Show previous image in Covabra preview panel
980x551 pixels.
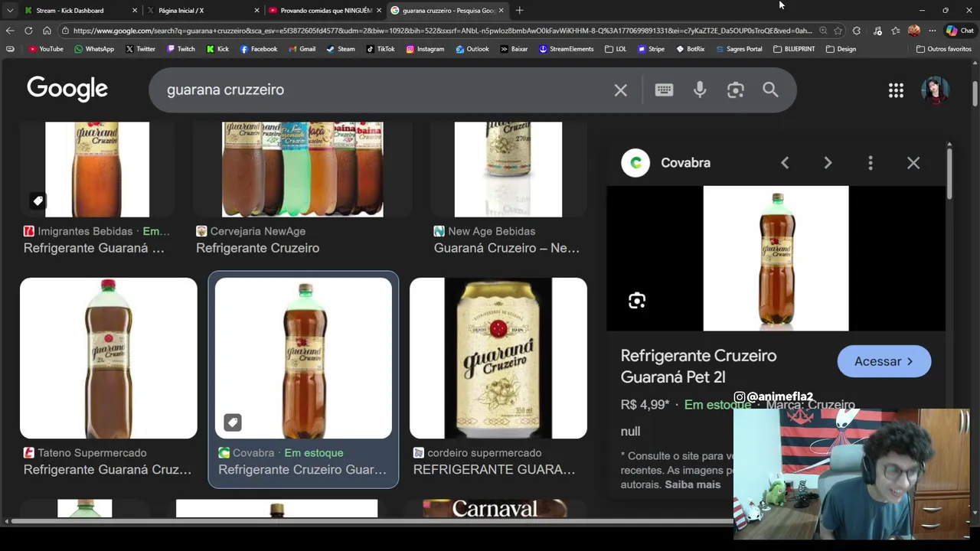(785, 163)
